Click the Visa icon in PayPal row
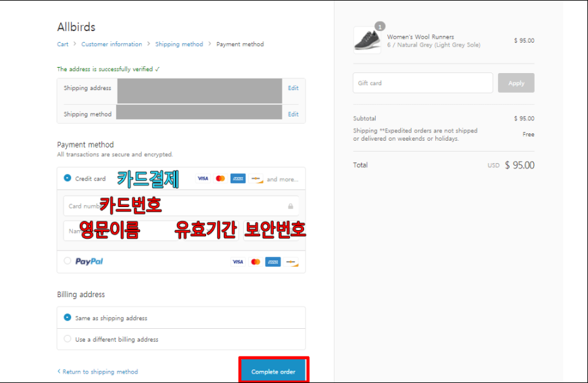588x383 pixels. point(238,262)
